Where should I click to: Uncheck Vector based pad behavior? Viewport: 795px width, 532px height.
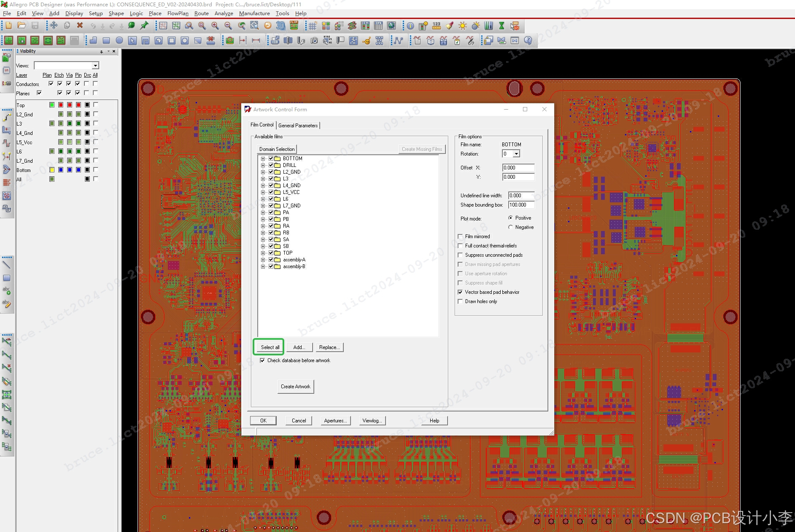coord(461,292)
